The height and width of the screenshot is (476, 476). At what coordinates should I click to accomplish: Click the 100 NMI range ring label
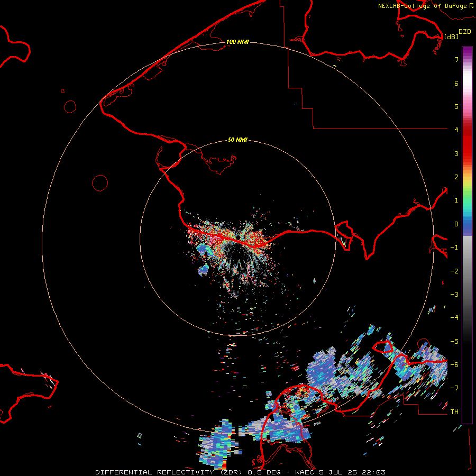tap(237, 42)
